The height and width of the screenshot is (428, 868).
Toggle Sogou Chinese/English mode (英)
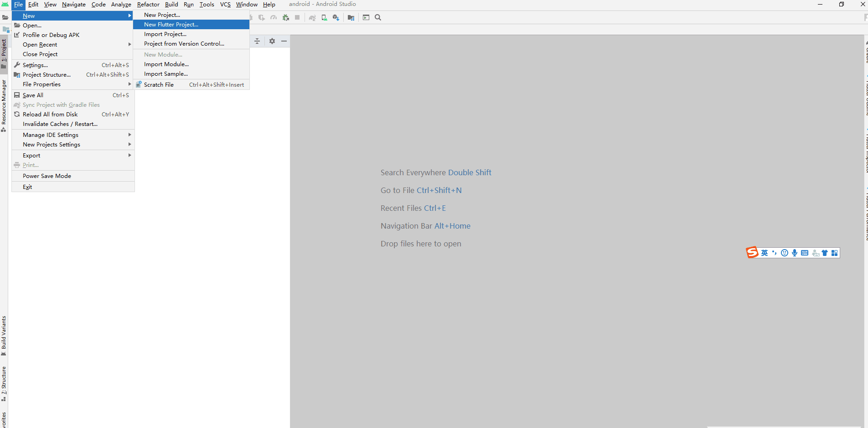(765, 253)
